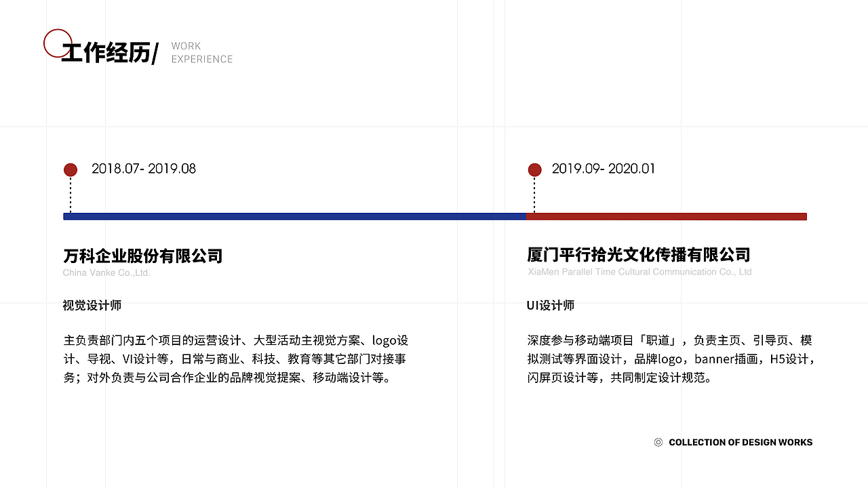Select the red timeline bar segment
This screenshot has width=868, height=488.
(667, 216)
